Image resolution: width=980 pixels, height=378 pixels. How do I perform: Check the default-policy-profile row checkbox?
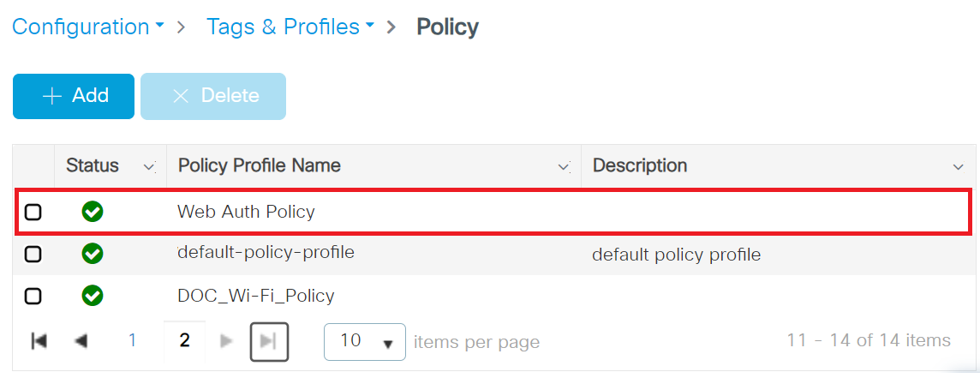coord(33,254)
